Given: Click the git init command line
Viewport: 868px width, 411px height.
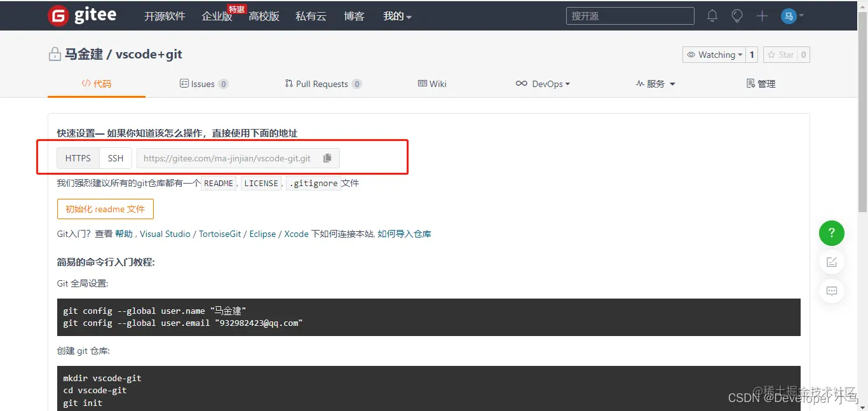Looking at the screenshot, I should [x=83, y=403].
